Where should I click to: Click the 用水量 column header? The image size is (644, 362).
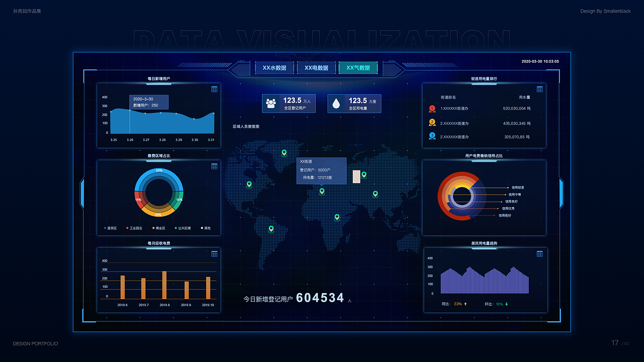click(524, 97)
